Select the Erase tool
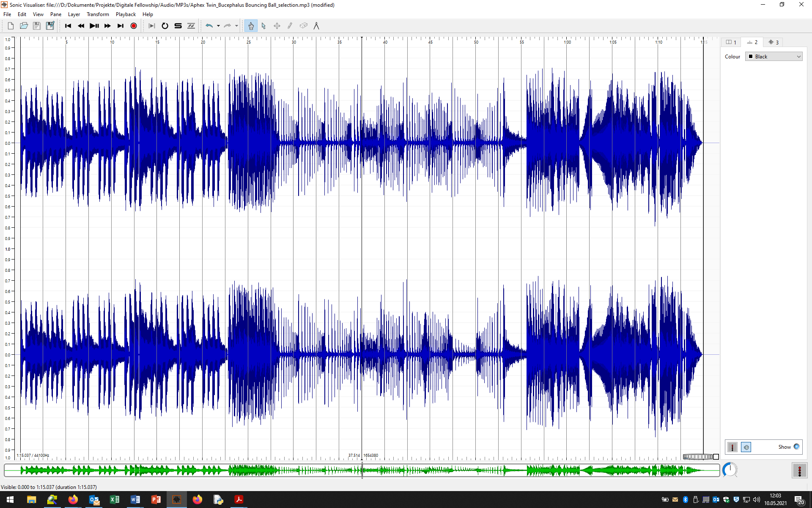 click(303, 26)
